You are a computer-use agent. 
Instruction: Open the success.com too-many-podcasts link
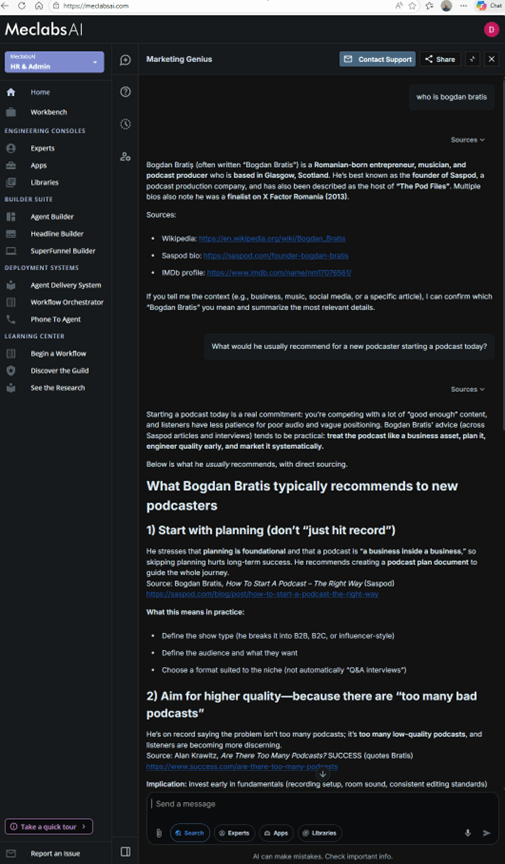242,766
